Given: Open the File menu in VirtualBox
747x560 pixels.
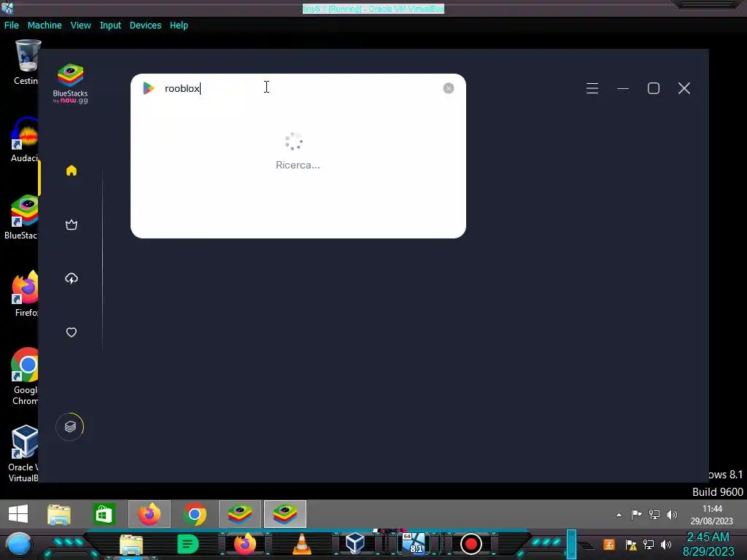Looking at the screenshot, I should 12,26.
